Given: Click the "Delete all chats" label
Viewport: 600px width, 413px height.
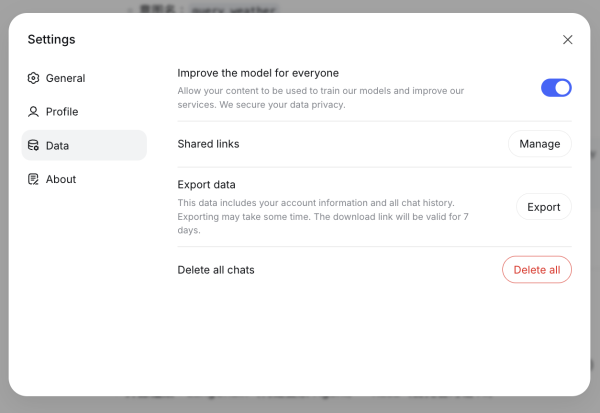Looking at the screenshot, I should pyautogui.click(x=216, y=270).
